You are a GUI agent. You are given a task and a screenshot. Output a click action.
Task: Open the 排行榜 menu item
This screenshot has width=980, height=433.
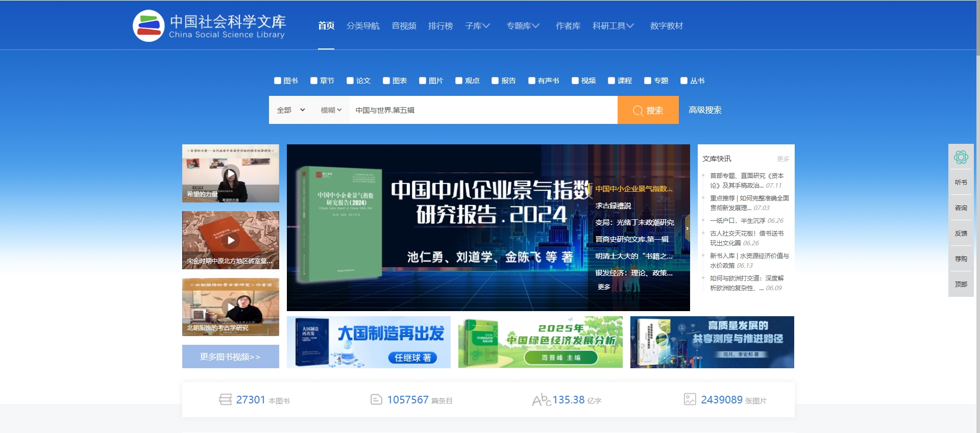click(440, 26)
